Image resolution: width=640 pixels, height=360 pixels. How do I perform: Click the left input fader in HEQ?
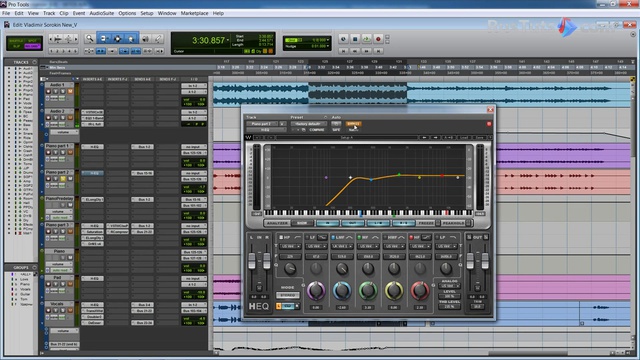point(252,261)
